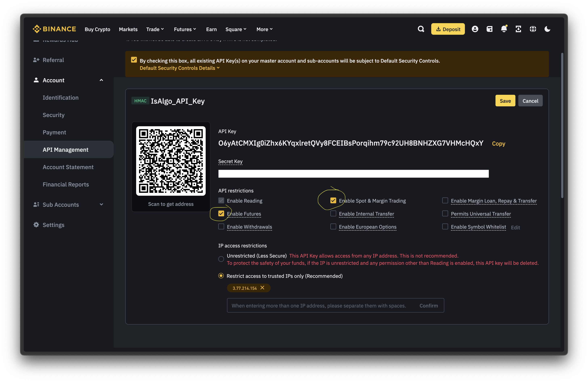
Task: Click the QR code image
Action: click(171, 161)
